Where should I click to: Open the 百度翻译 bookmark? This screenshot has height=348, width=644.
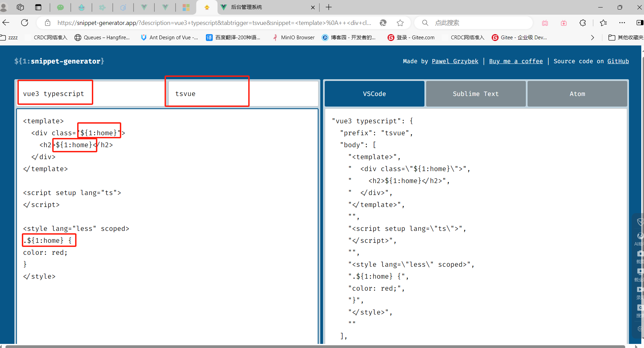[x=233, y=38]
